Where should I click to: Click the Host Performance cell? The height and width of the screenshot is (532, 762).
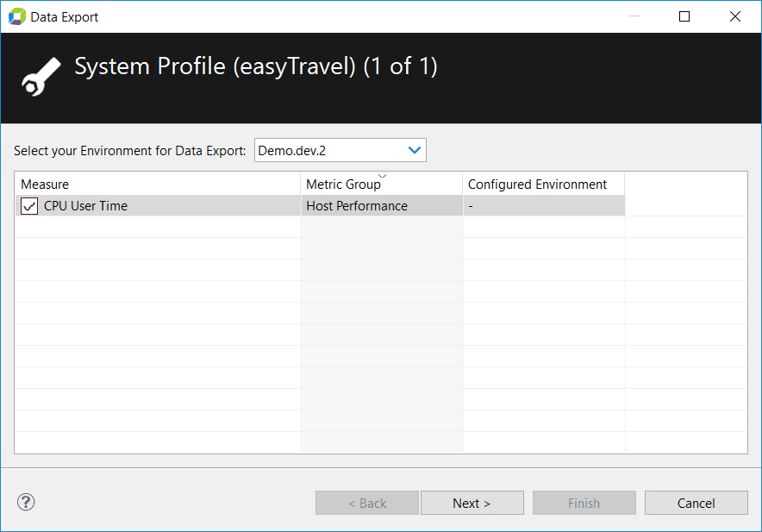click(382, 206)
